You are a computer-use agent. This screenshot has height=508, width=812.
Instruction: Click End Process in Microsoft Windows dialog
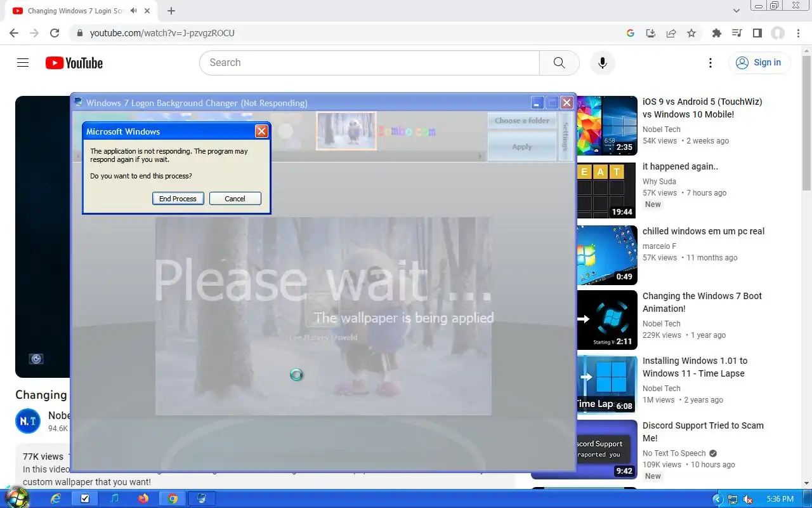tap(178, 199)
